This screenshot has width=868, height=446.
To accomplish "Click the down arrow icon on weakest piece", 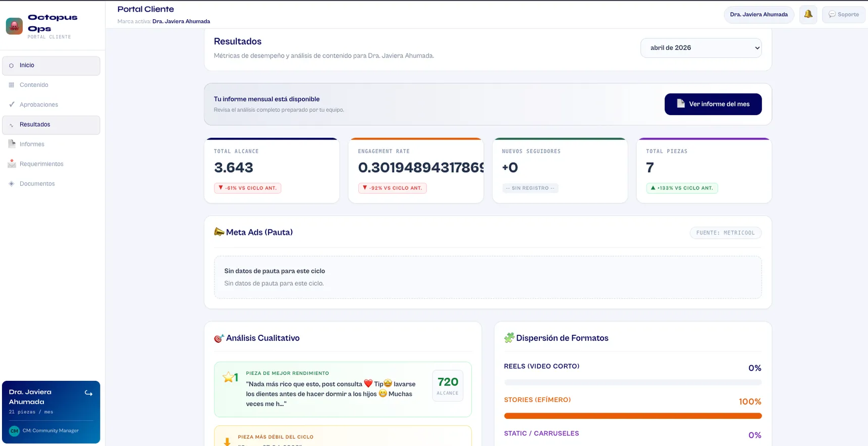I will click(x=227, y=441).
